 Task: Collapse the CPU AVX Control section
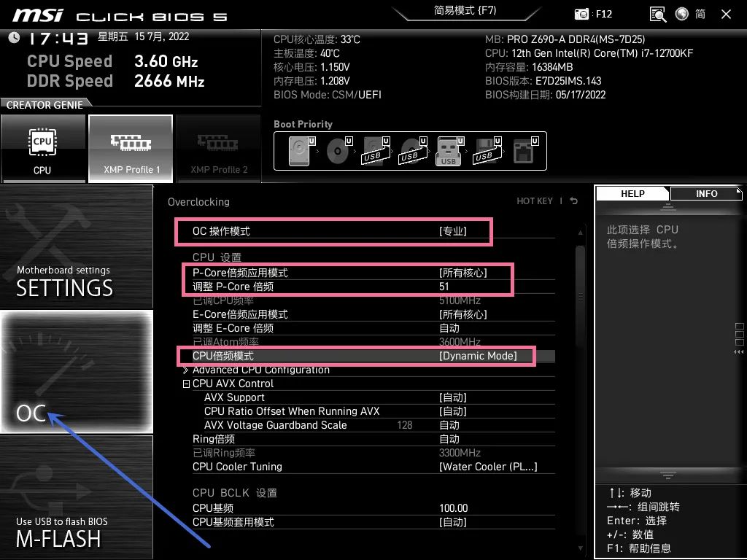pyautogui.click(x=185, y=383)
